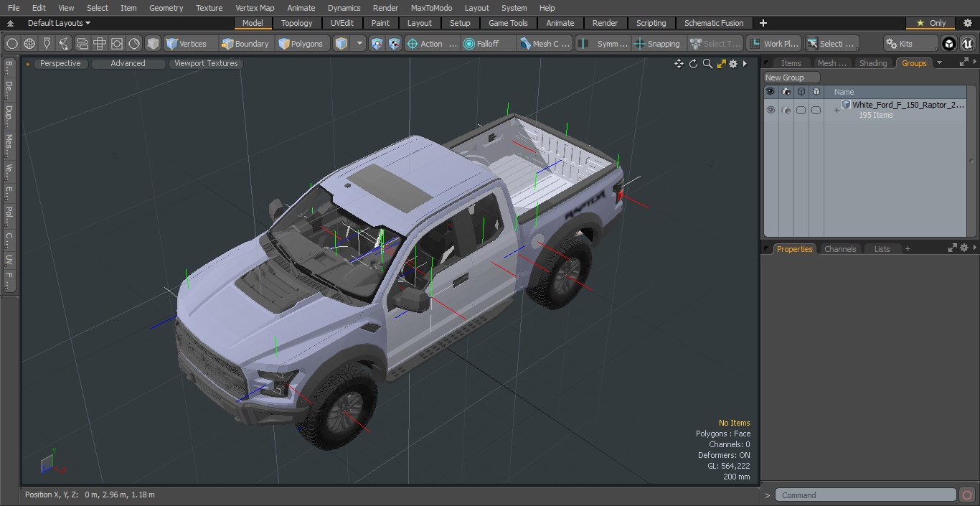The width and height of the screenshot is (980, 506).
Task: Switch to the Schematic Fusion tab
Action: point(714,23)
